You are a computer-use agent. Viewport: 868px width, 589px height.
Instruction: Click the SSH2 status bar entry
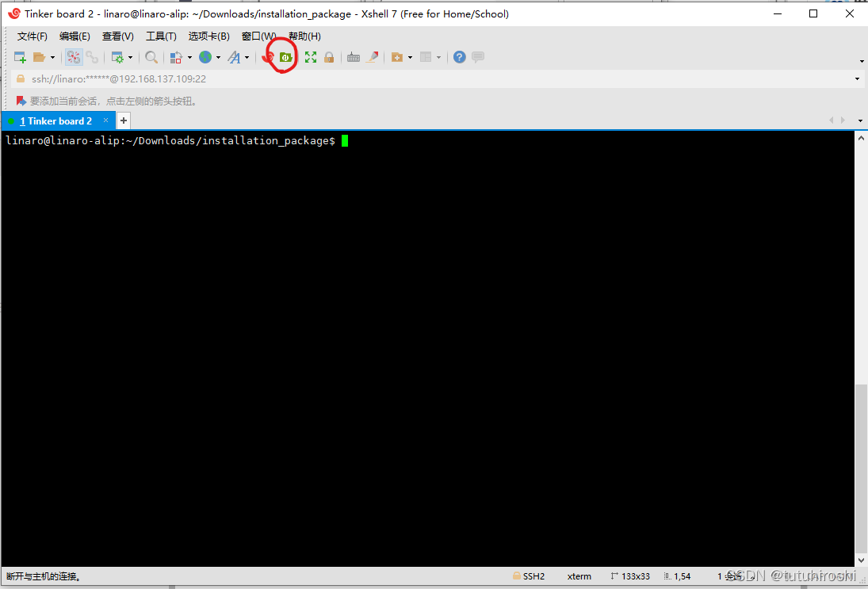[529, 576]
